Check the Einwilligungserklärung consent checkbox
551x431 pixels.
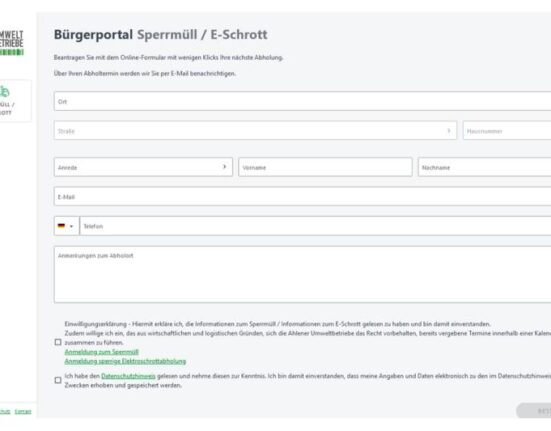coord(58,342)
